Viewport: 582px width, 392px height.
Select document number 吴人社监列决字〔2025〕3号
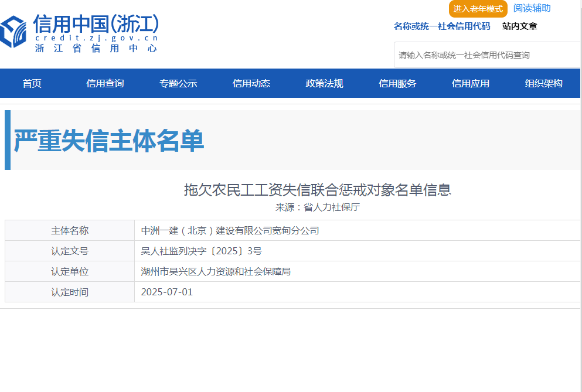(x=201, y=251)
